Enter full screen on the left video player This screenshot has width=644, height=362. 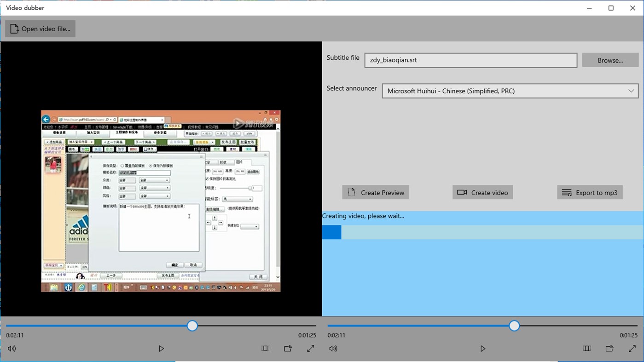[310, 348]
